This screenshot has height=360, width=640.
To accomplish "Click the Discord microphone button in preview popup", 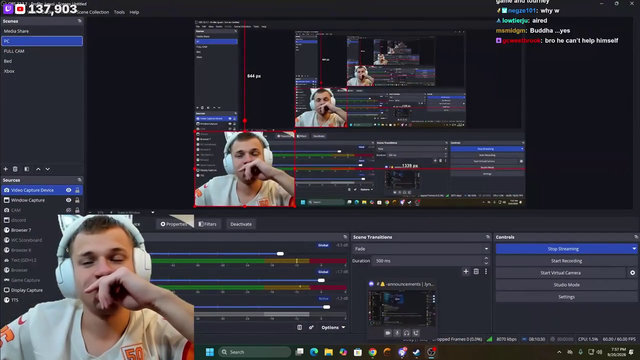I will pyautogui.click(x=397, y=333).
